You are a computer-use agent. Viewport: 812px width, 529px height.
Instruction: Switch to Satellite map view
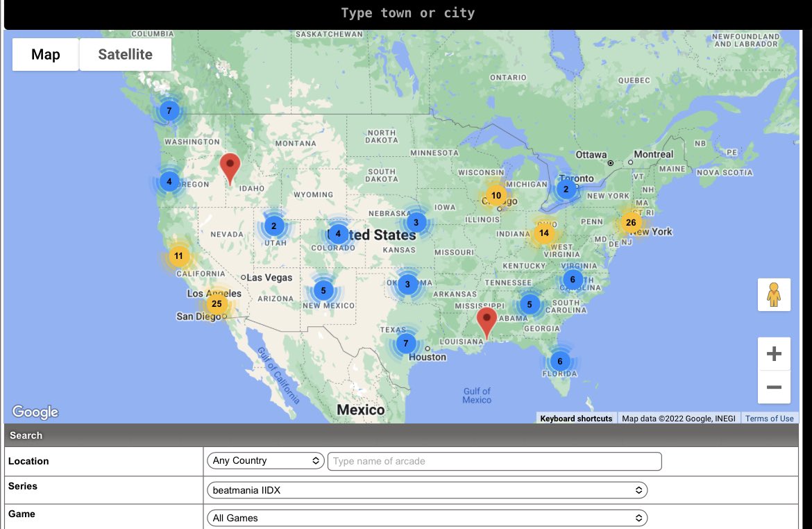click(x=125, y=55)
